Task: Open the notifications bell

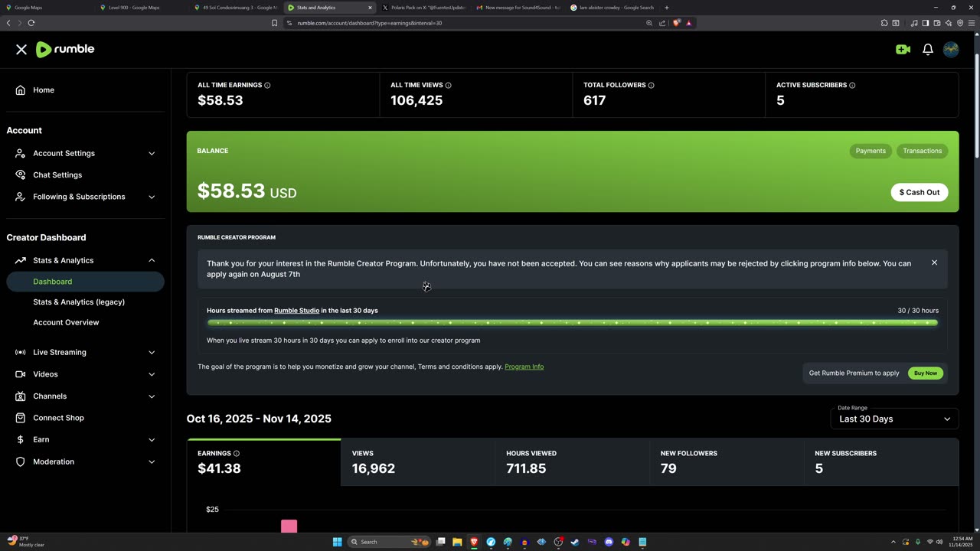Action: [x=928, y=49]
